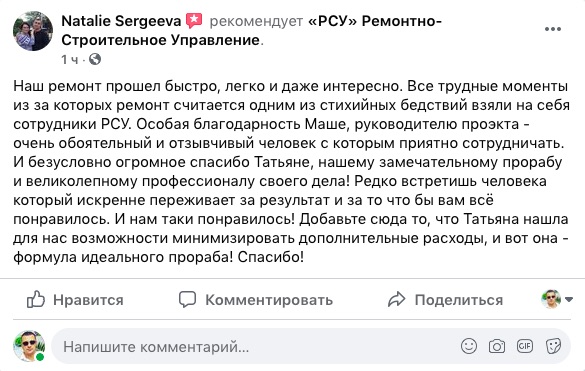585x371 pixels.
Task: Click the thumbs-up Нравится icon
Action: click(x=36, y=299)
